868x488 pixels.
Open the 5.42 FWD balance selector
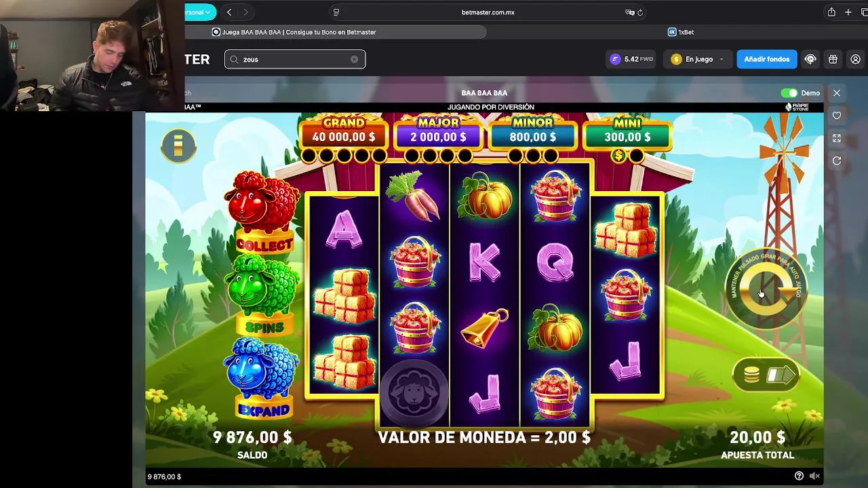[x=631, y=59]
